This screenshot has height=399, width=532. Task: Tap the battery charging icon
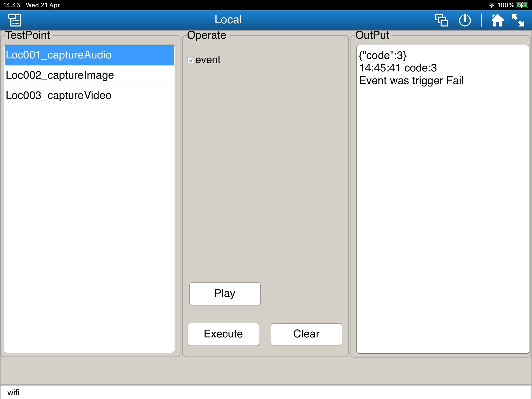(522, 5)
